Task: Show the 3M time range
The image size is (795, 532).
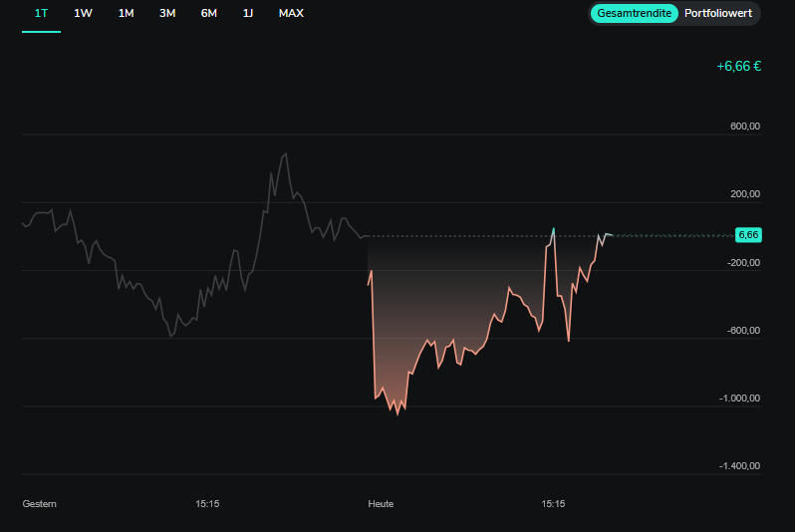Action: point(167,14)
